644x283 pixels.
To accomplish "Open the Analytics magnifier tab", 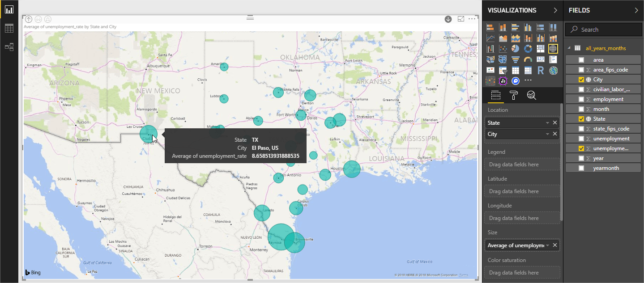I will [531, 95].
